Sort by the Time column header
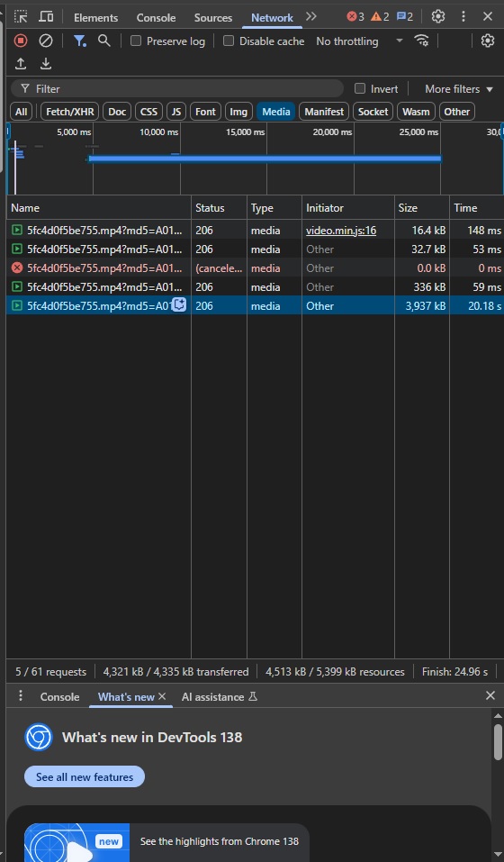 (x=476, y=208)
